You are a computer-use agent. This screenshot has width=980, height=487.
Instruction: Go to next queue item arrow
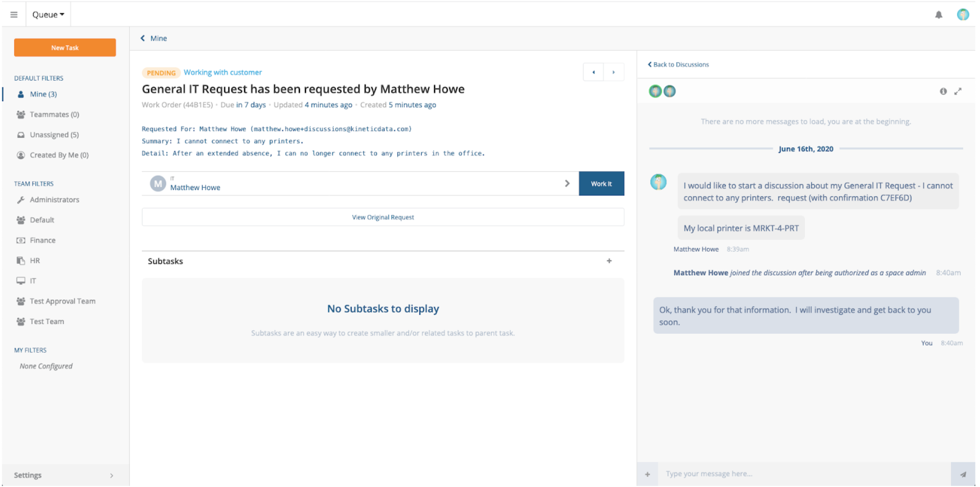(x=613, y=72)
